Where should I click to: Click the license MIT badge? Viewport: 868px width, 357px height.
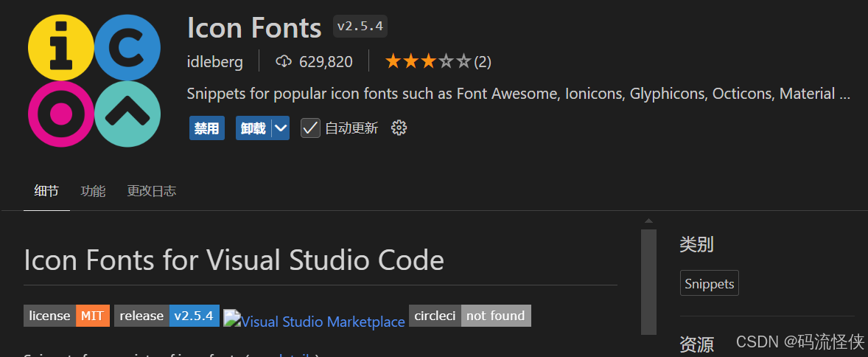click(66, 316)
